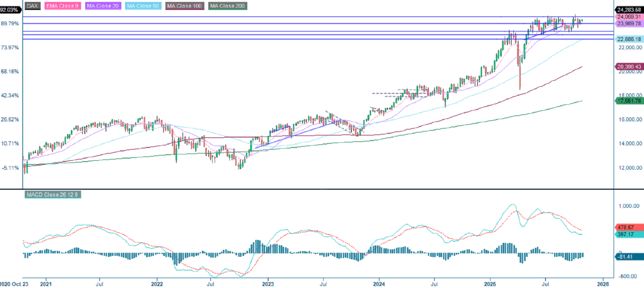Click the 58.16% percent axis label
The width and height of the screenshot is (644, 288).
(10, 71)
